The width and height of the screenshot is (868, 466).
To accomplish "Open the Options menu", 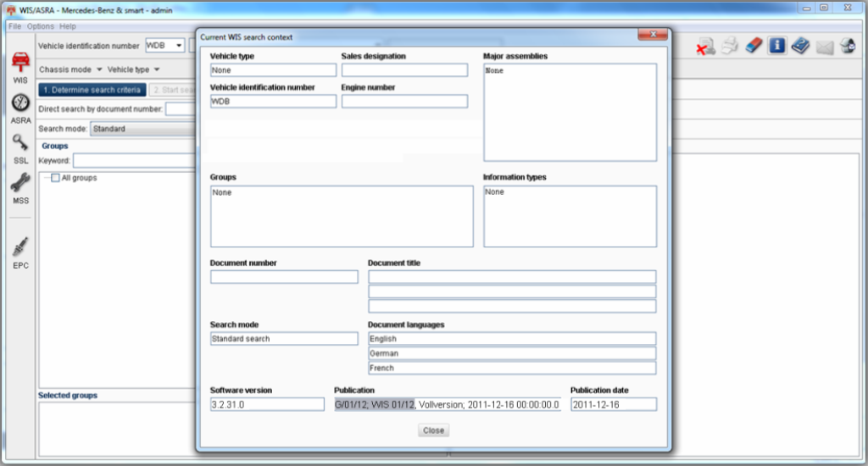I will click(41, 26).
